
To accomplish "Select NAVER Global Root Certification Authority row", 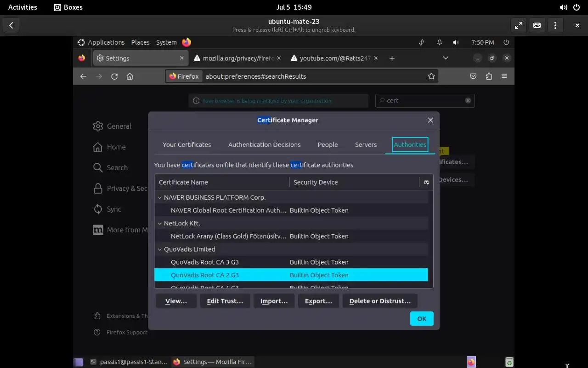I will [x=291, y=211].
